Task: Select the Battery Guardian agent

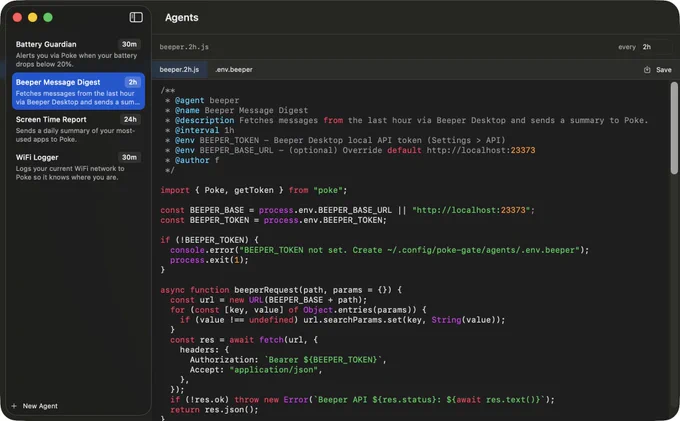Action: tap(78, 53)
